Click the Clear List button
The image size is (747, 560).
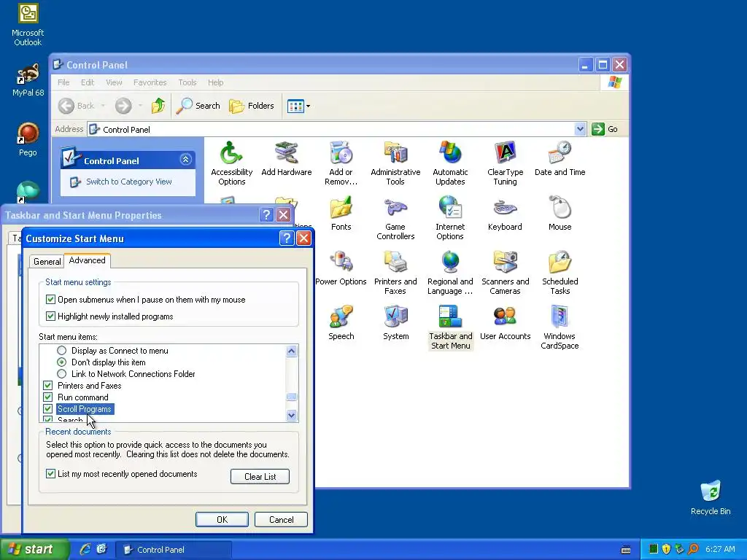(260, 477)
